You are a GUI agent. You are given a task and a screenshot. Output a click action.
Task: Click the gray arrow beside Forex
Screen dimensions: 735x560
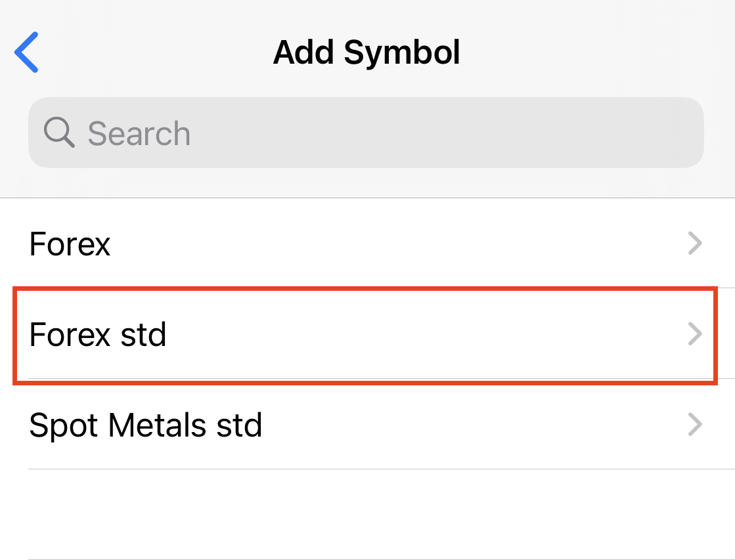pyautogui.click(x=694, y=244)
